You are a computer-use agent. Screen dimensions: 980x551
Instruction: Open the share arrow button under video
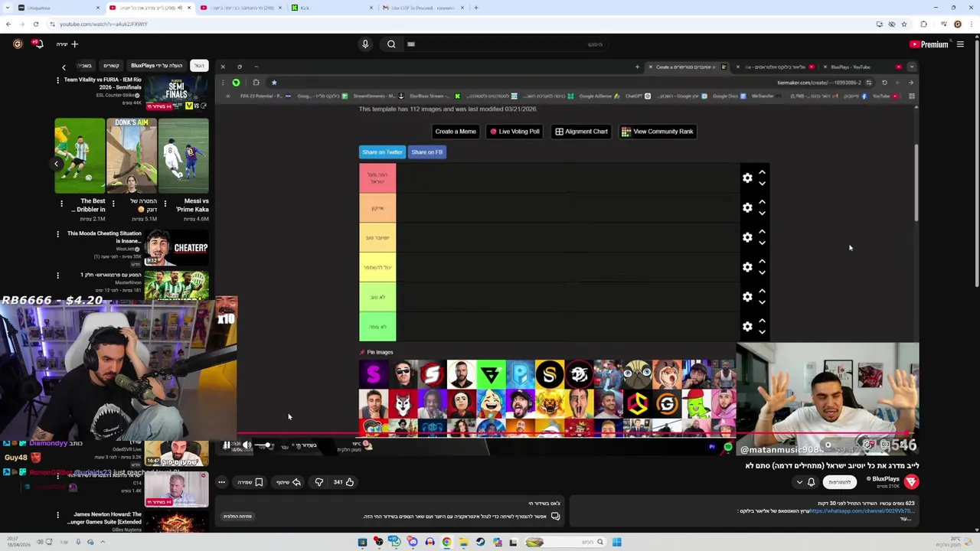coord(289,482)
